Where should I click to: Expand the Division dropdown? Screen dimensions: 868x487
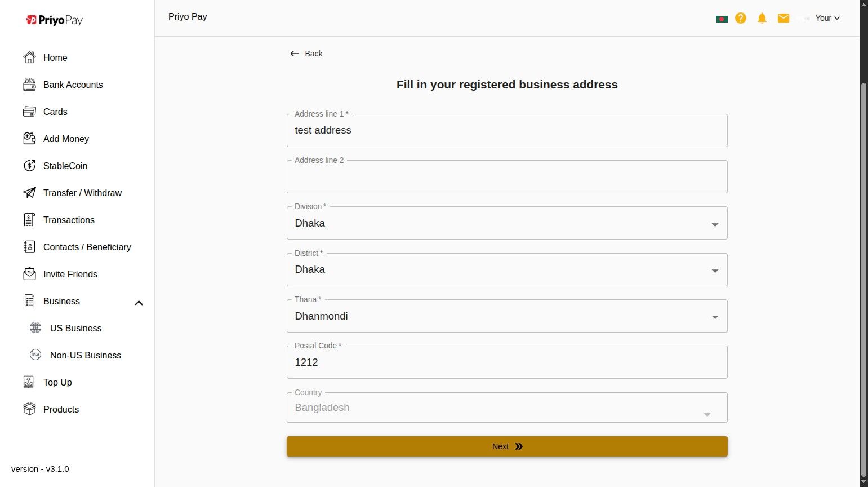[715, 224]
